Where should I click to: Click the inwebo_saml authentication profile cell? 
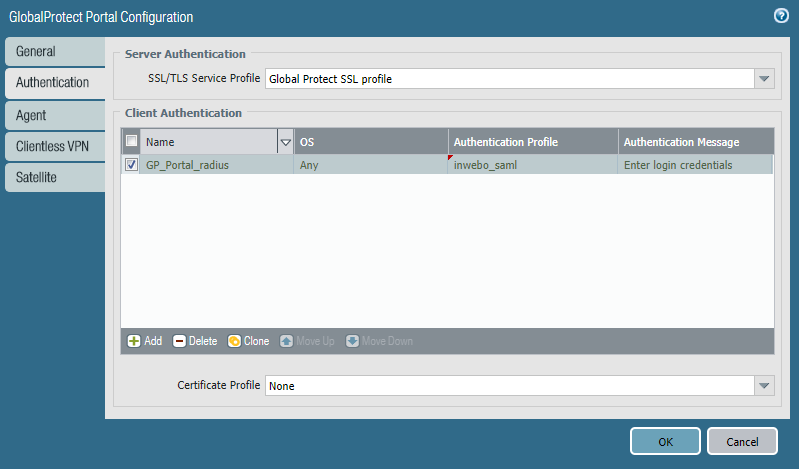532,165
